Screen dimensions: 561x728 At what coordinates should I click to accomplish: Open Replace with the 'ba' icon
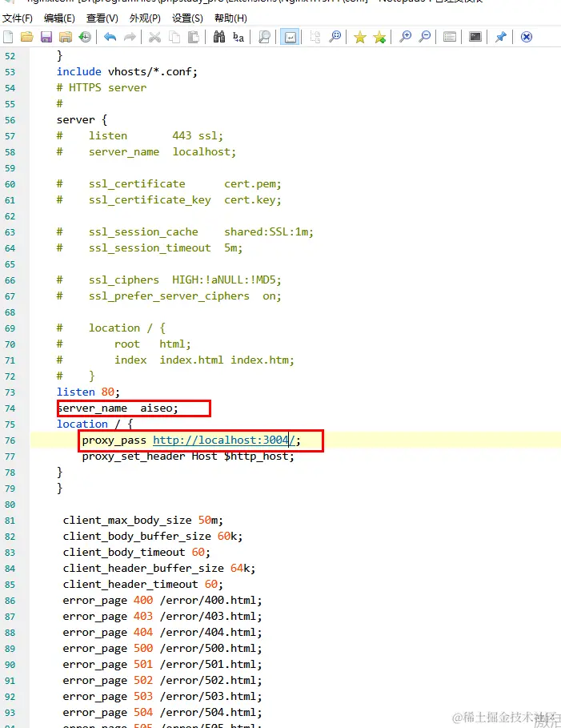tap(238, 37)
